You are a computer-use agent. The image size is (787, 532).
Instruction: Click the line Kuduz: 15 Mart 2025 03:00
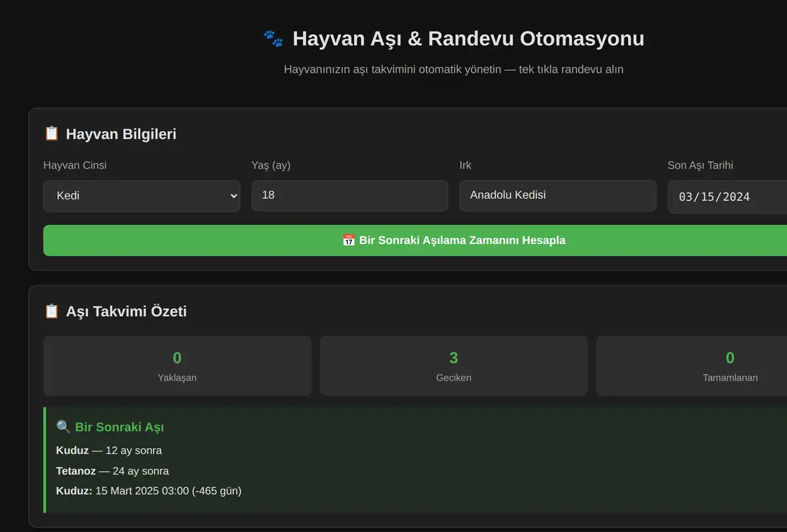click(149, 491)
